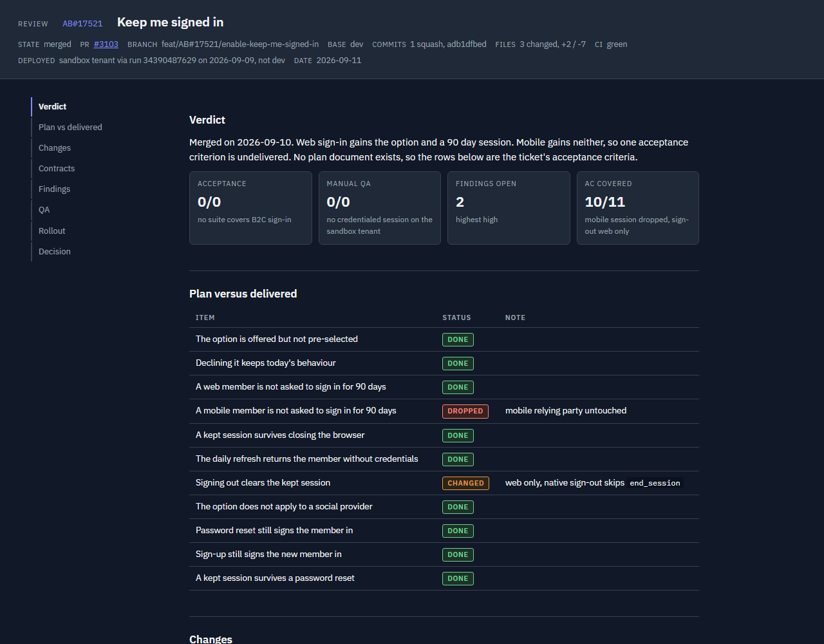Image resolution: width=824 pixels, height=644 pixels.
Task: Click the STATUS column header
Action: (x=456, y=318)
